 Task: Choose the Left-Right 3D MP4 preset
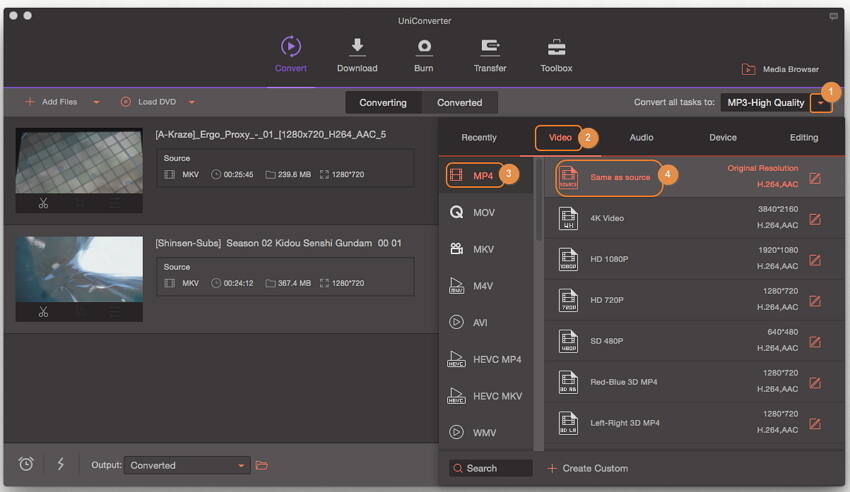click(x=694, y=423)
